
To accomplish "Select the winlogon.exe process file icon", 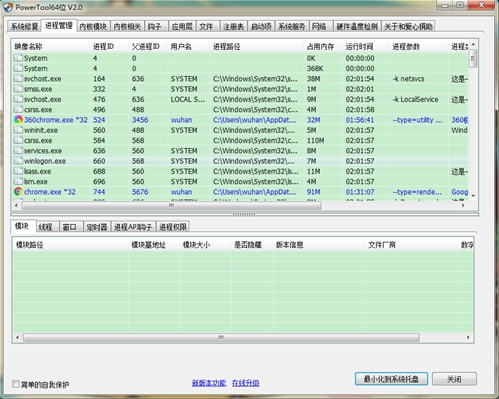I will [x=18, y=161].
